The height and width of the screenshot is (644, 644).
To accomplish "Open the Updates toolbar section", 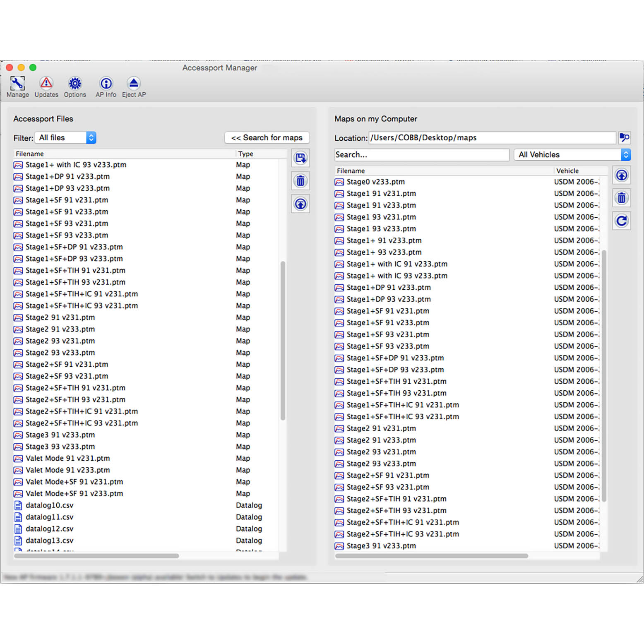I will click(x=46, y=87).
